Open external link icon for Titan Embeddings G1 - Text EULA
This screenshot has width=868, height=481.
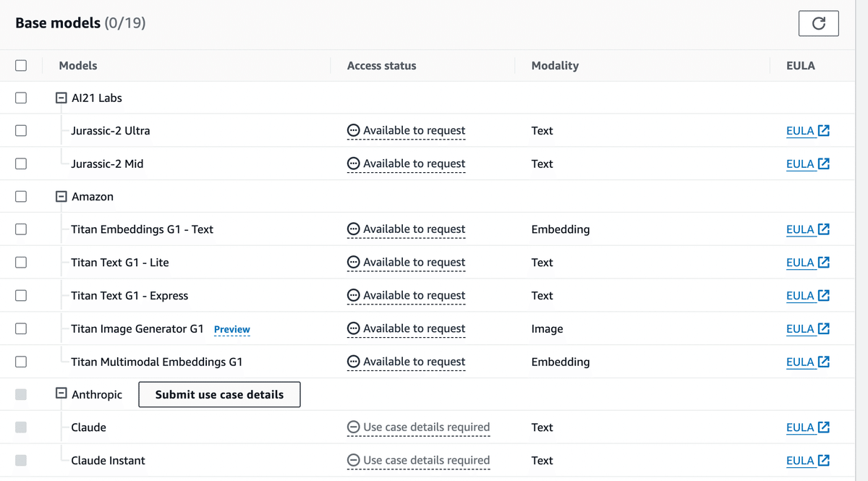pos(824,229)
